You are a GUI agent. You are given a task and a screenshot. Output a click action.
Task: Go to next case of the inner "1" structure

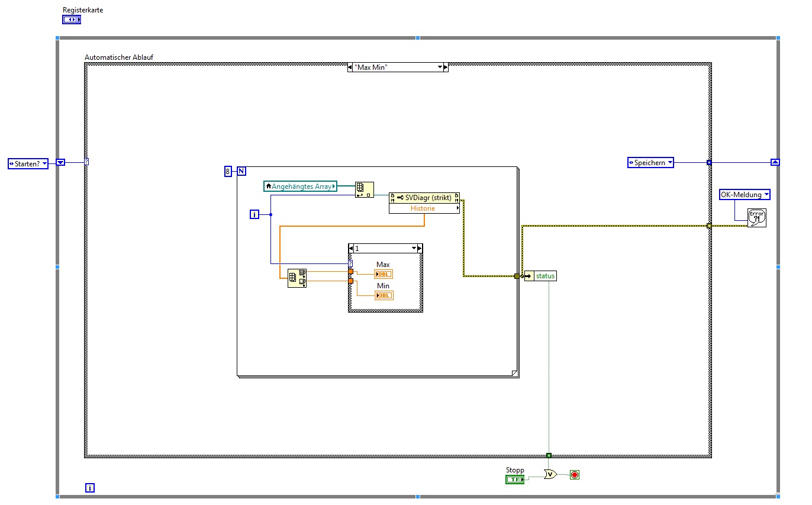[420, 249]
